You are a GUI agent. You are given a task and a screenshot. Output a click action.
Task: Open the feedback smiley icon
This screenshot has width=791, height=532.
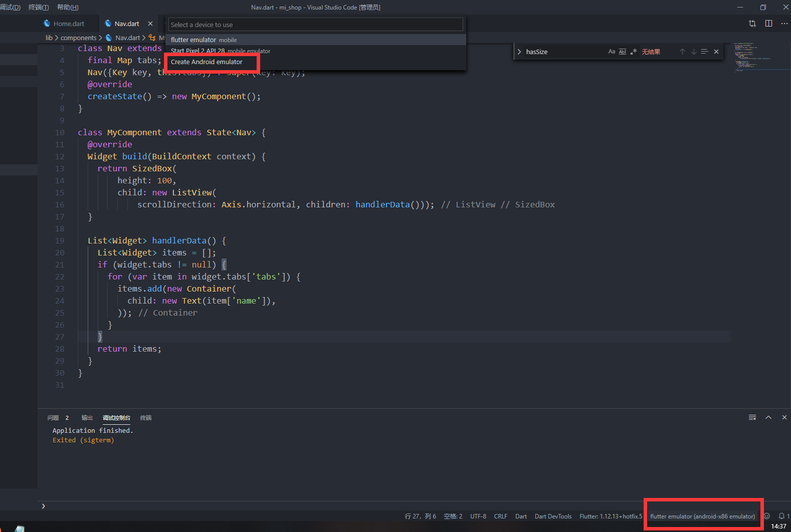[x=766, y=516]
